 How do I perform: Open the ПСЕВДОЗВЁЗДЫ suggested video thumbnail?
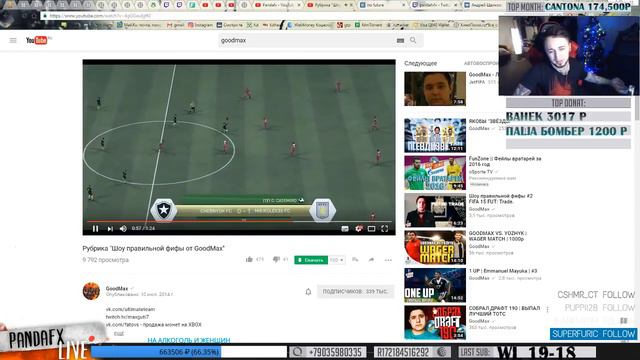(x=435, y=135)
